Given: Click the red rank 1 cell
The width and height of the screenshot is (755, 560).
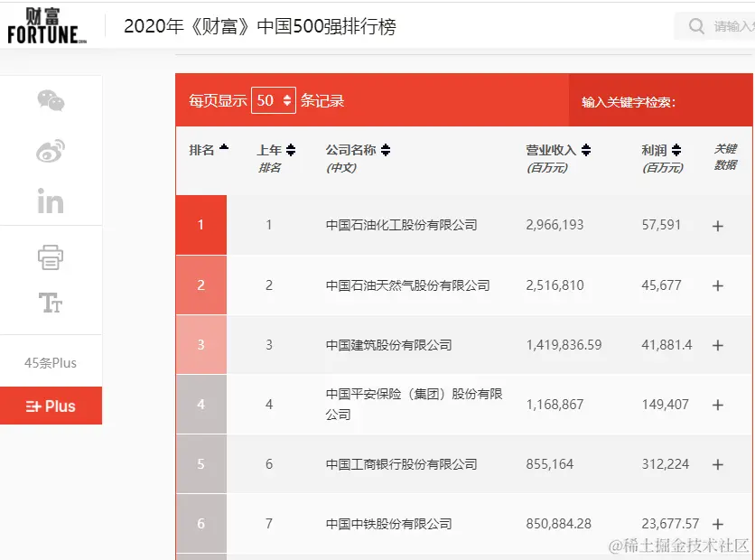Looking at the screenshot, I should [x=201, y=225].
